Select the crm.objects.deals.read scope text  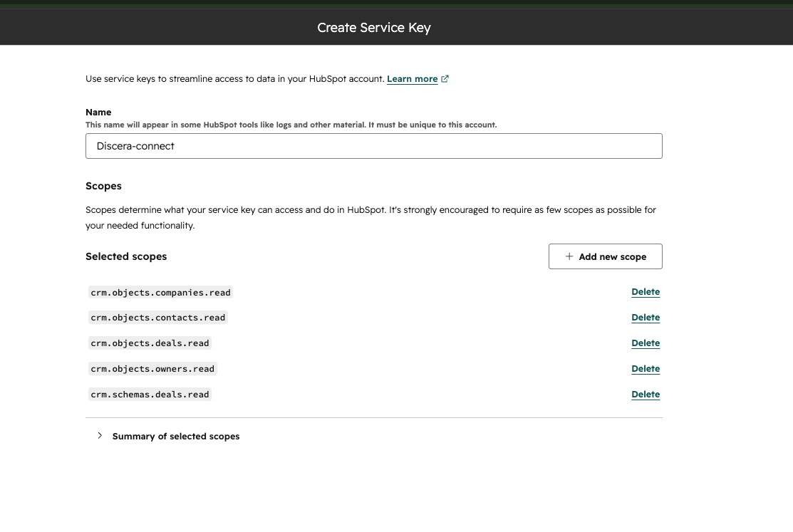(x=150, y=343)
